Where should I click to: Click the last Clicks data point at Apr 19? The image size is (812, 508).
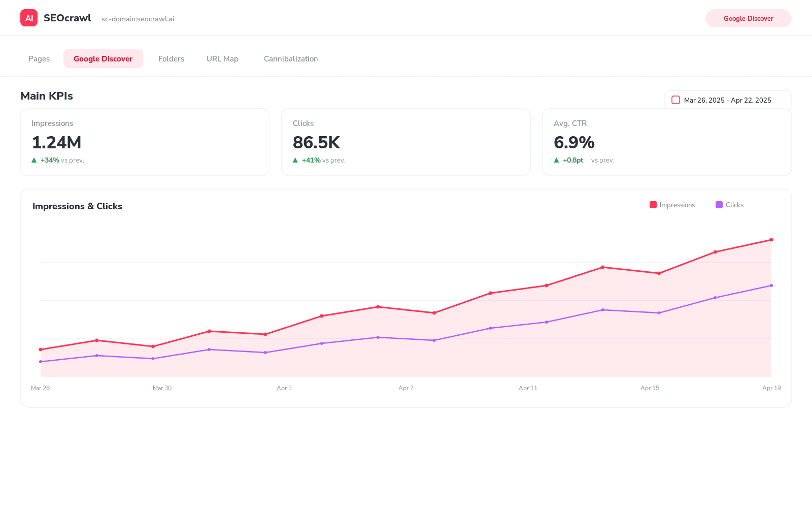771,285
